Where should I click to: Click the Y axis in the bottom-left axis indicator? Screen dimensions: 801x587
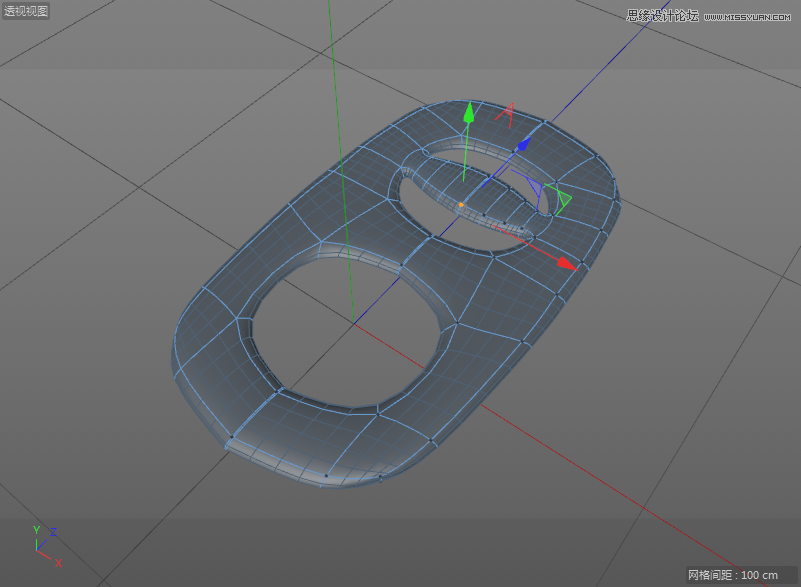(x=38, y=531)
